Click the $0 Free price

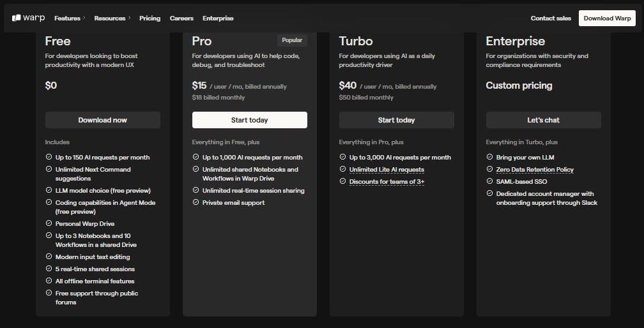pos(51,86)
